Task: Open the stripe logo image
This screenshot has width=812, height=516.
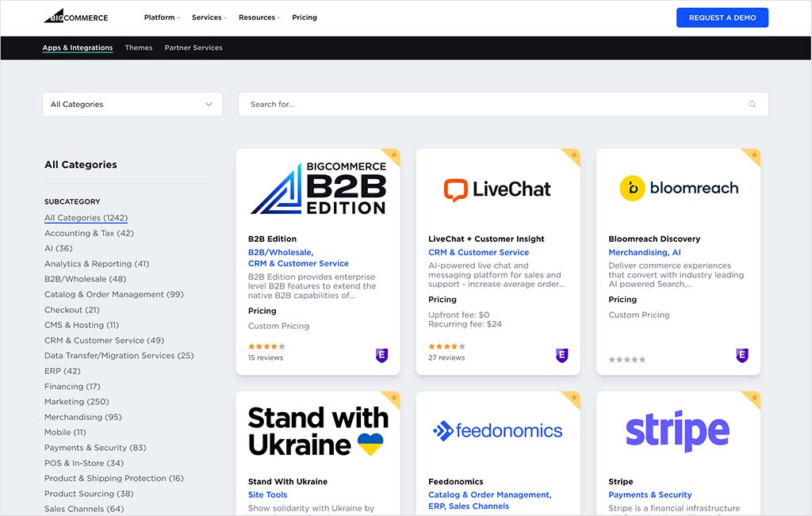Action: [677, 430]
